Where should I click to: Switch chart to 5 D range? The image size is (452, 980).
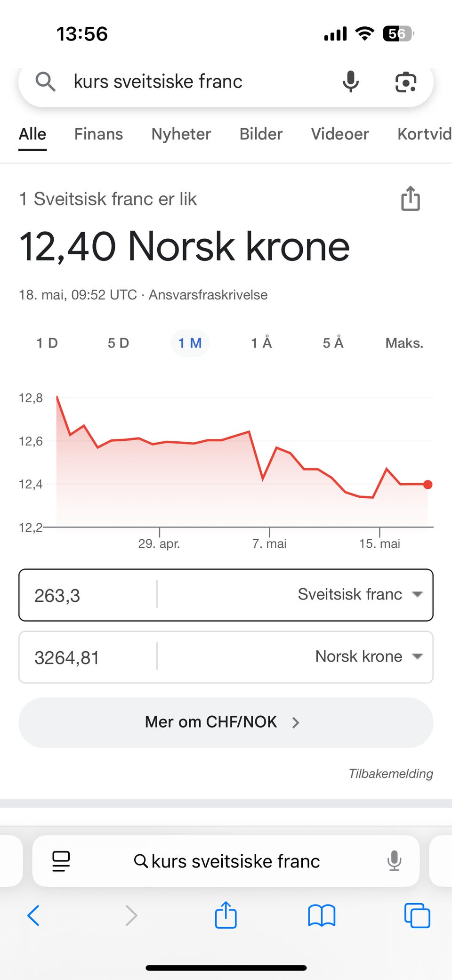(x=118, y=343)
